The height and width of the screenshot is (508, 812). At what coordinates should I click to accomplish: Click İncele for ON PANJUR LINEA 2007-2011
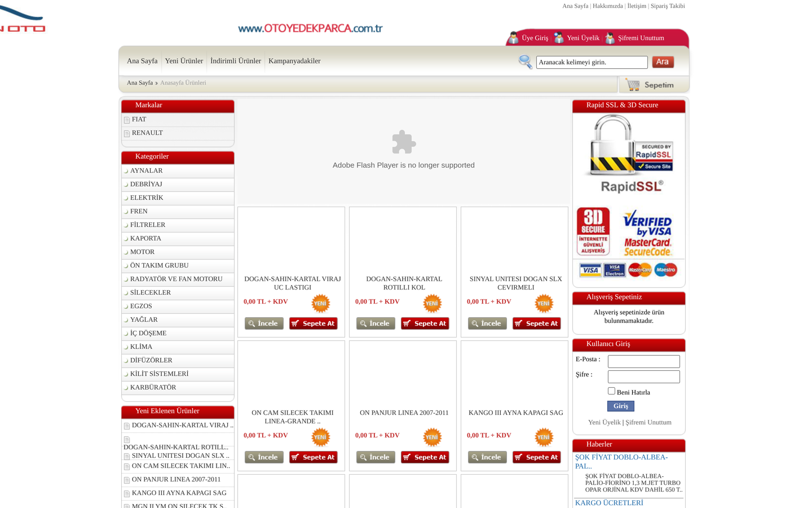[x=376, y=457]
